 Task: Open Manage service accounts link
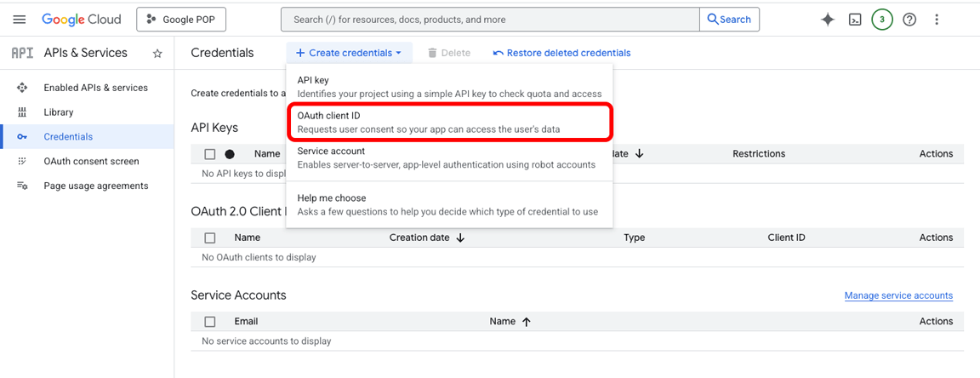point(898,295)
